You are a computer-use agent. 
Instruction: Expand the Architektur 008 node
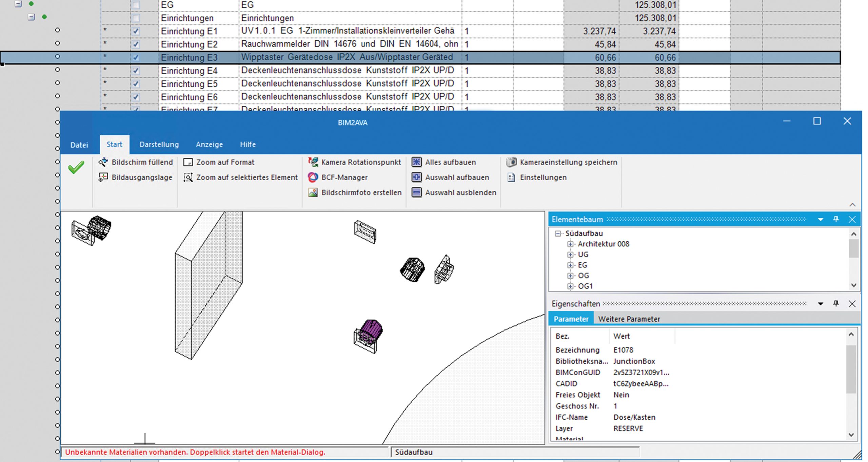(570, 244)
